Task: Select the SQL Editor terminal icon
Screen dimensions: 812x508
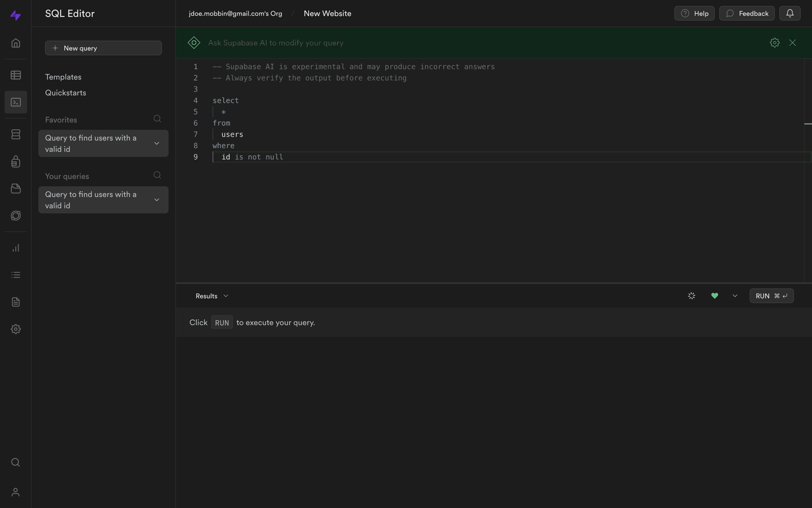Action: click(16, 102)
